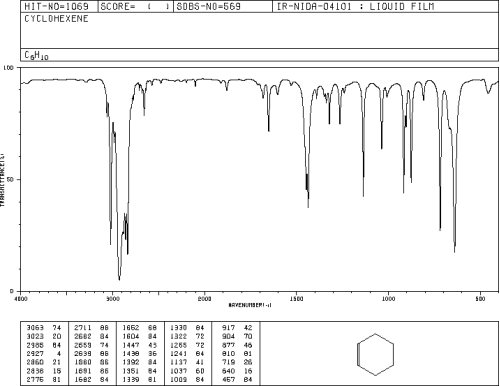Click the C6H10 molecular formula
The height and width of the screenshot is (386, 500).
tap(36, 55)
